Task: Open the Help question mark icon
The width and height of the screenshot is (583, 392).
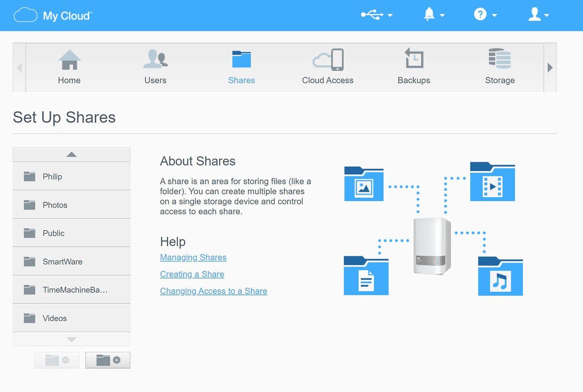Action: (480, 14)
